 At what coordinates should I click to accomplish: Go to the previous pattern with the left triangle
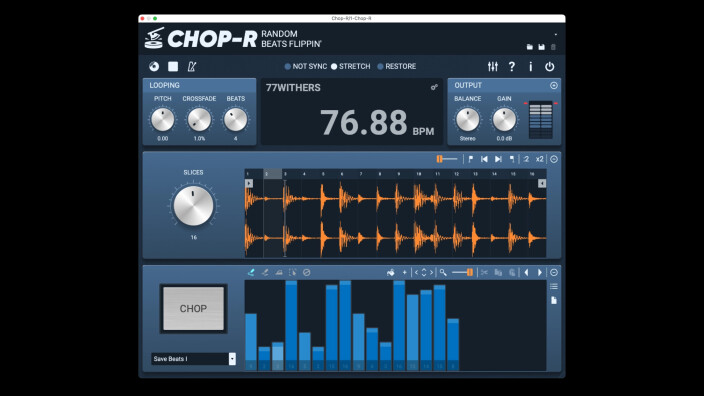pyautogui.click(x=526, y=273)
